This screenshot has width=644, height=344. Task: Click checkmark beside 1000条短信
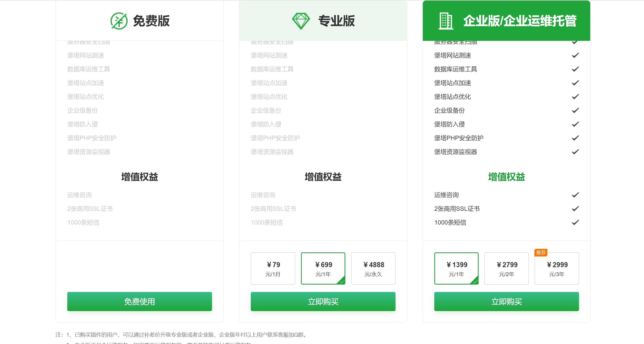click(x=575, y=223)
